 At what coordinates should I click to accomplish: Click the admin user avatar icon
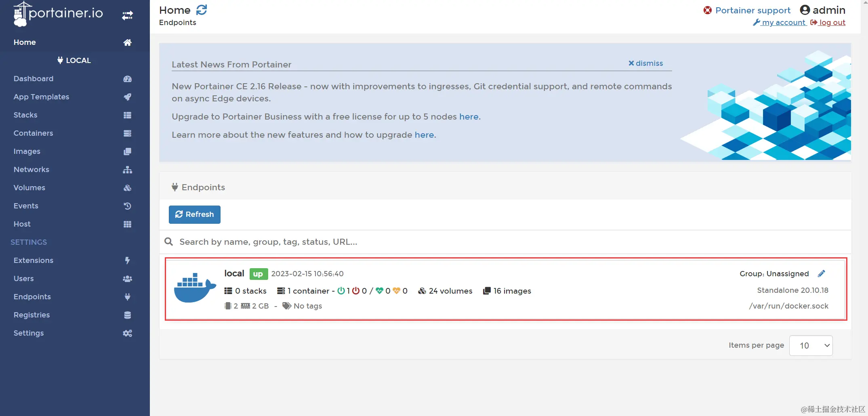805,10
